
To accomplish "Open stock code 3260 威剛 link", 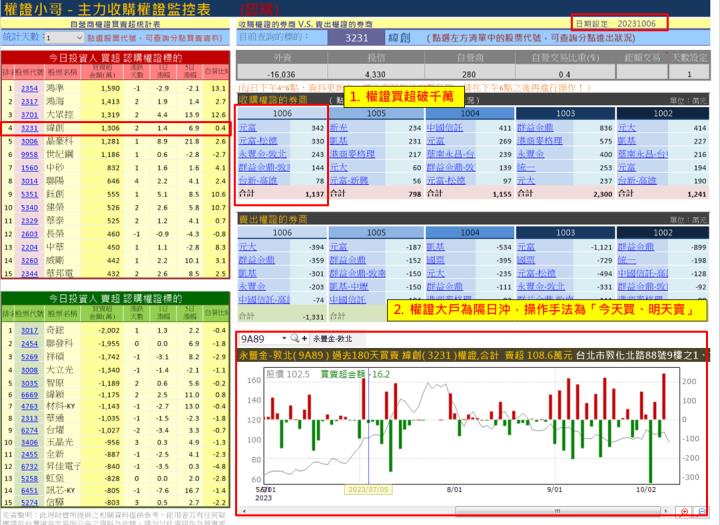I will [29, 261].
